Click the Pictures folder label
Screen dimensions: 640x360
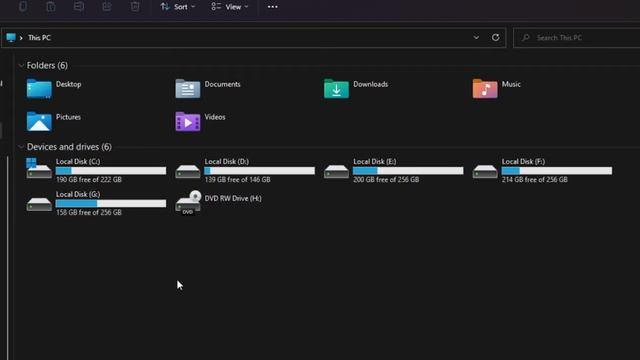click(68, 117)
